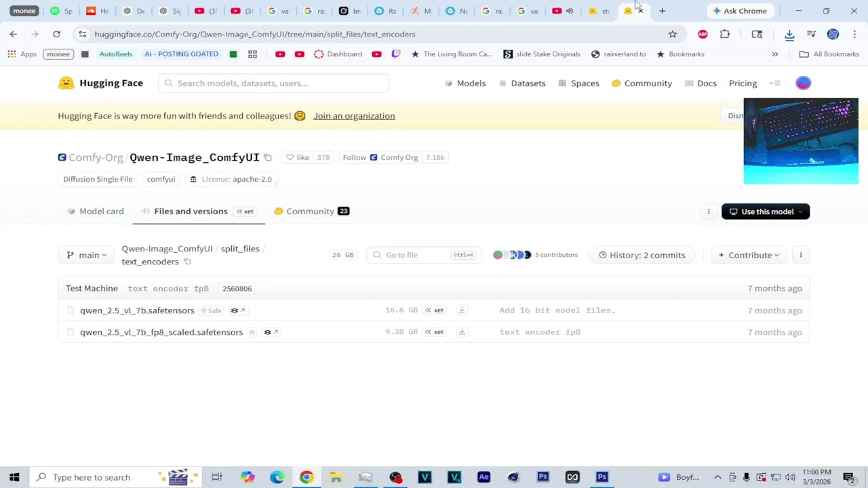
Task: Download qwen_2.5_vl_7b_fp8_scaled.safetensors file icon
Action: tap(462, 332)
